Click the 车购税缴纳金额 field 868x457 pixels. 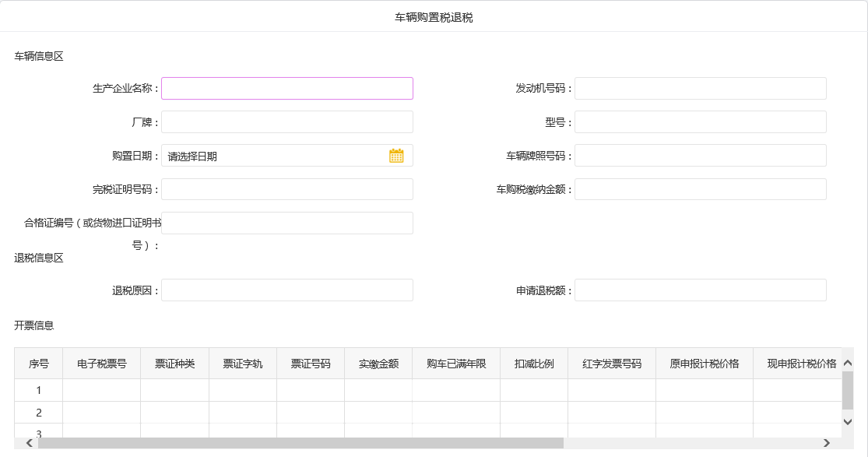[700, 189]
